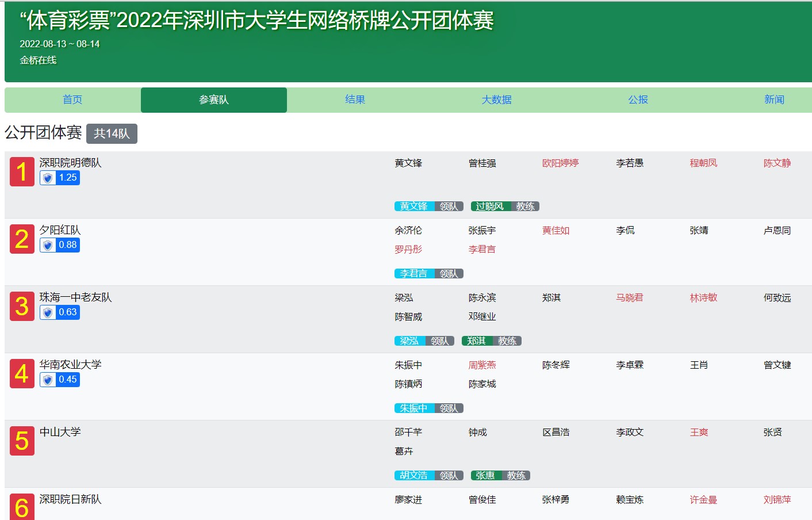The width and height of the screenshot is (812, 520).
Task: Click player 马晓君 name
Action: [629, 298]
